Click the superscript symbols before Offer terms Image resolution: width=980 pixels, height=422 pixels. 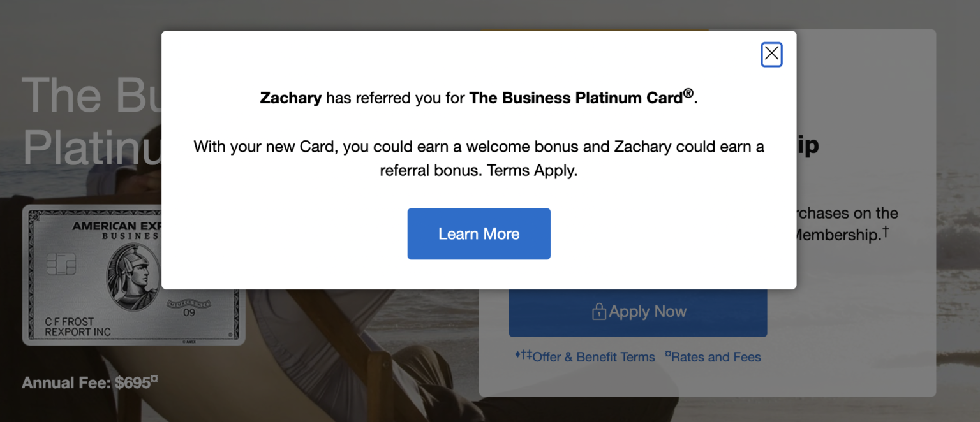point(523,356)
